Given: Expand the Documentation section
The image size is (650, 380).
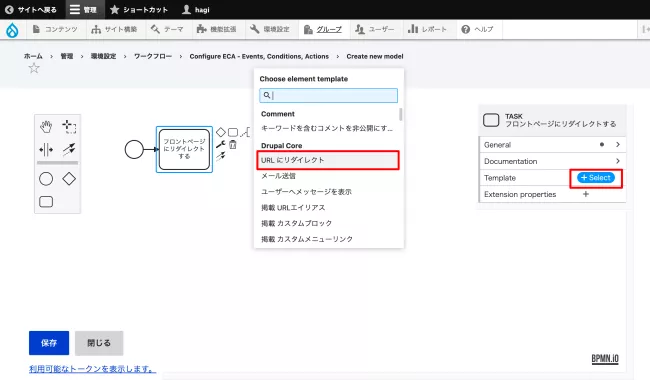Looking at the screenshot, I should pyautogui.click(x=553, y=161).
